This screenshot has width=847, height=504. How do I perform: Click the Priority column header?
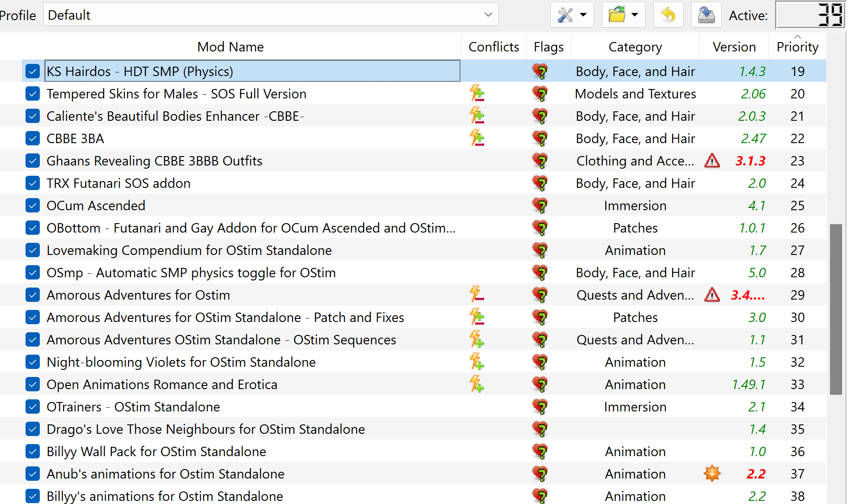pos(797,47)
